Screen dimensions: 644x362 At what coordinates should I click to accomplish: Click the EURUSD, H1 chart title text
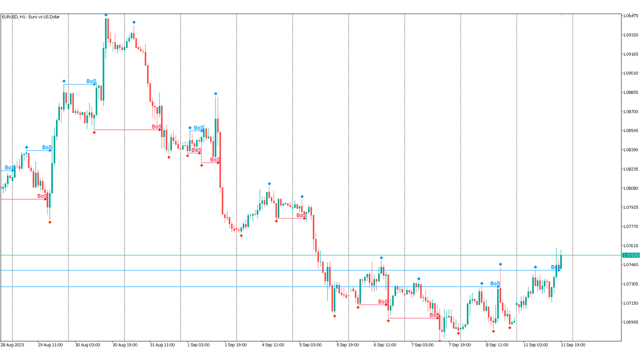click(x=31, y=17)
